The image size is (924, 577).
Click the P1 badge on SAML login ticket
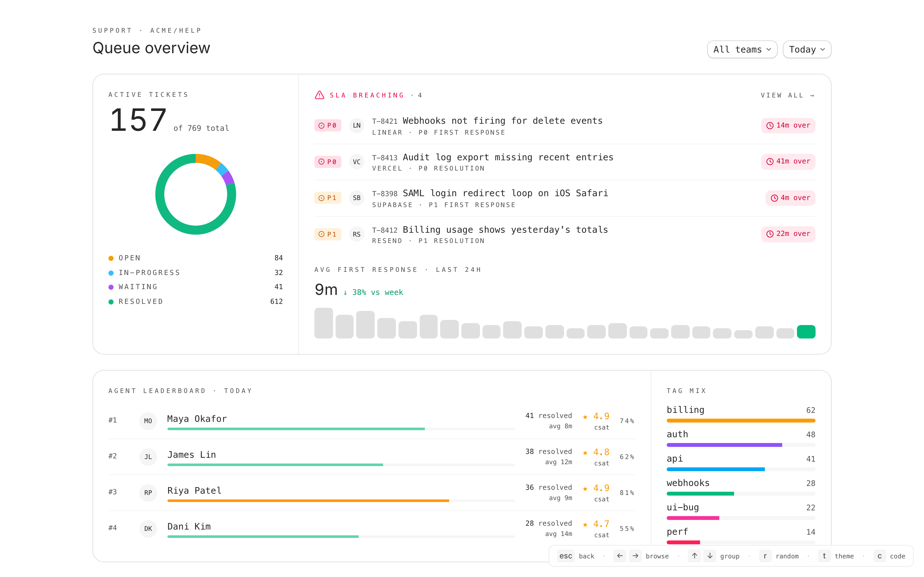[328, 198]
